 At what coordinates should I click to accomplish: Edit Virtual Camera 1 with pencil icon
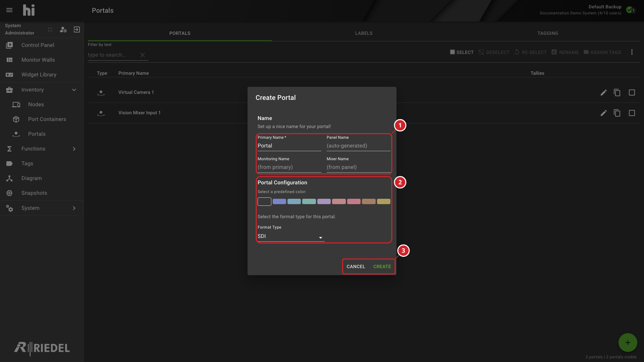point(604,93)
